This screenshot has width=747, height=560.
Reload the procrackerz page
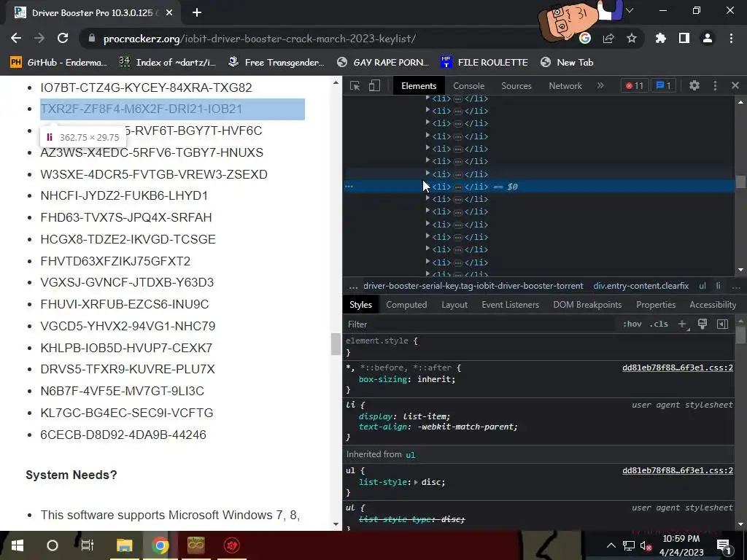[63, 38]
